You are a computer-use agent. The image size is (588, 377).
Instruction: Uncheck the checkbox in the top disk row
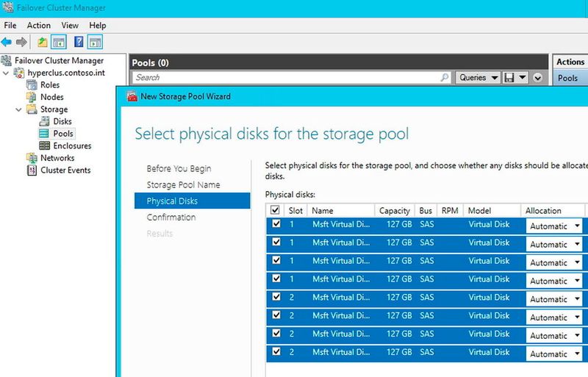point(276,223)
